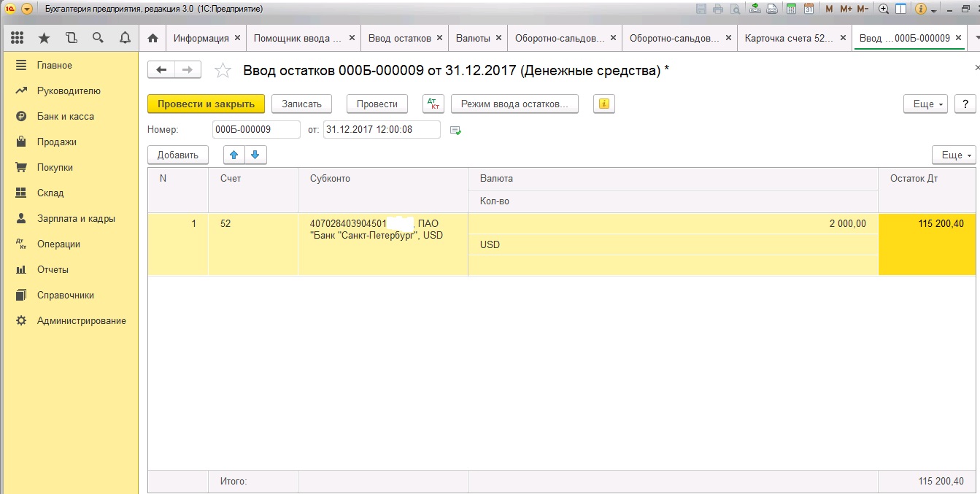980x494 pixels.
Task: Open Favorites star in top panel
Action: click(44, 38)
